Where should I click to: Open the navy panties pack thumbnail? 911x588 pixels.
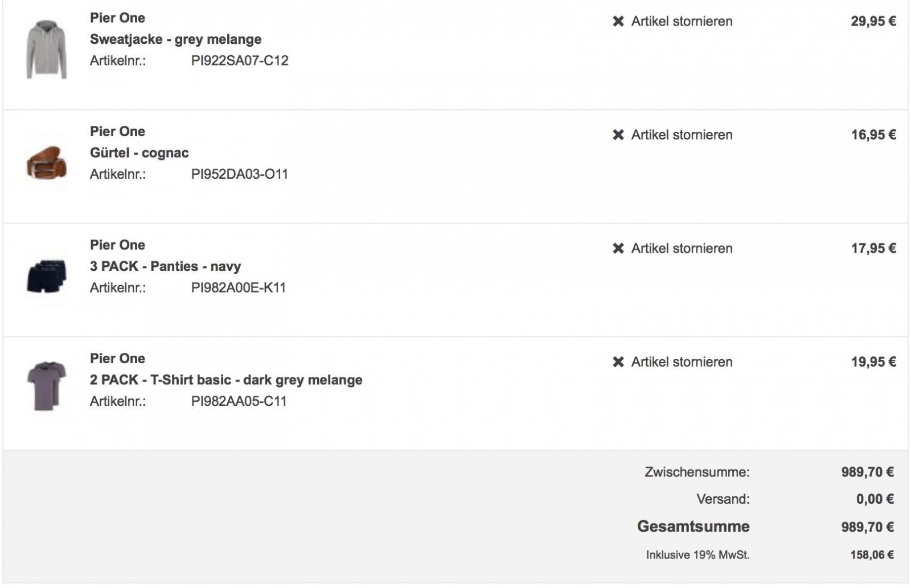tap(47, 276)
